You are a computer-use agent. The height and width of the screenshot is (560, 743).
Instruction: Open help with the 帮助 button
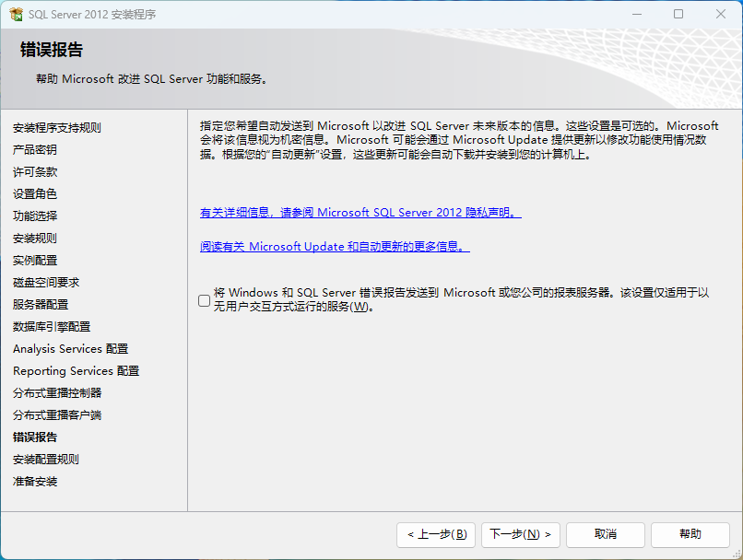(x=690, y=534)
